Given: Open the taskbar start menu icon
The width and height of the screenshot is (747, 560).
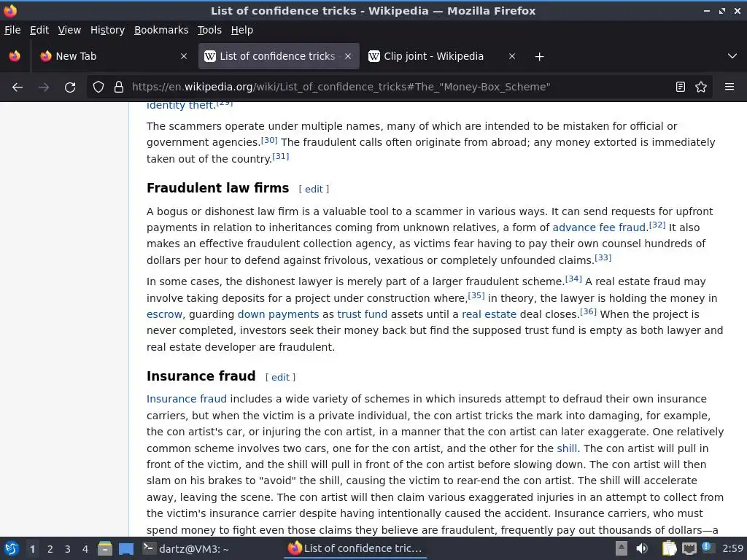Looking at the screenshot, I should [12, 548].
